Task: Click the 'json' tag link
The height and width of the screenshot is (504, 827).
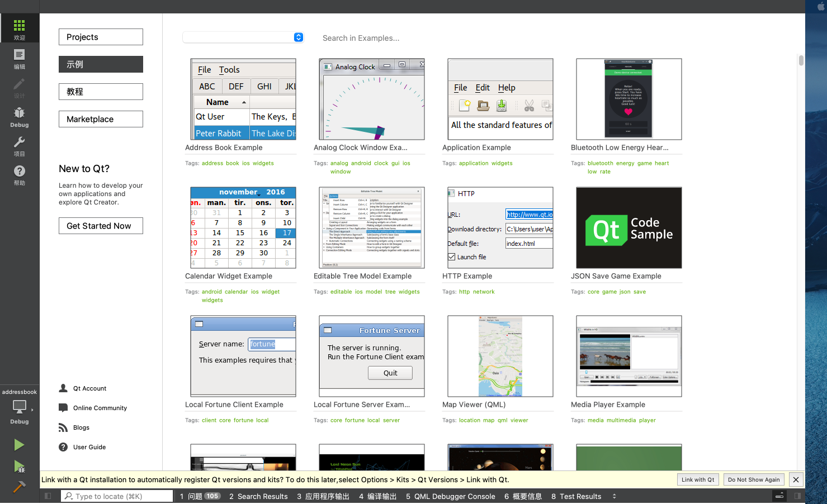Action: pos(625,292)
